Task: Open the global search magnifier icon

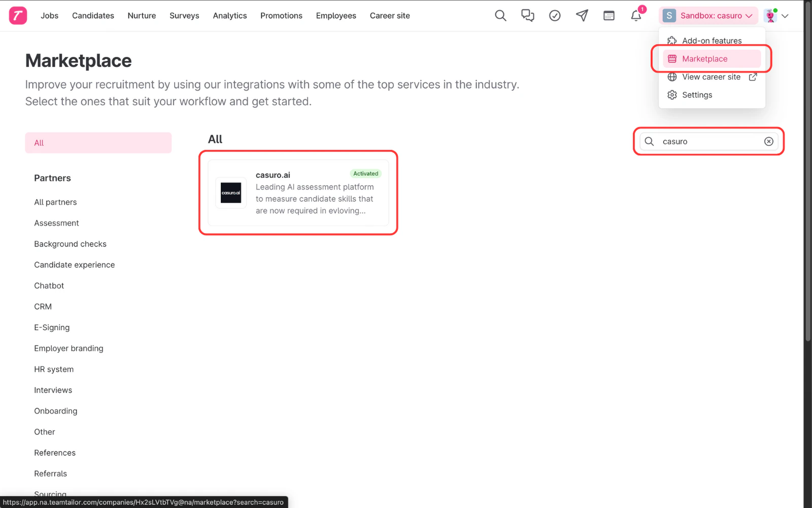Action: [500, 16]
